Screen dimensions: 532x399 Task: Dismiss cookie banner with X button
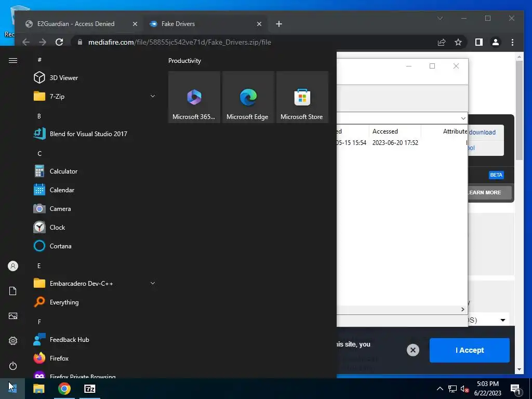[x=413, y=350]
